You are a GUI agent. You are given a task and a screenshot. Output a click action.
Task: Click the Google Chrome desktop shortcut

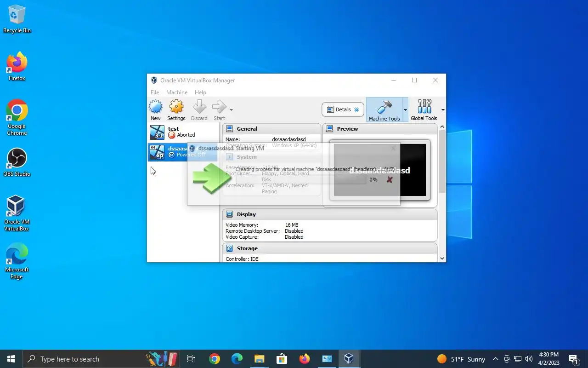pos(17,118)
